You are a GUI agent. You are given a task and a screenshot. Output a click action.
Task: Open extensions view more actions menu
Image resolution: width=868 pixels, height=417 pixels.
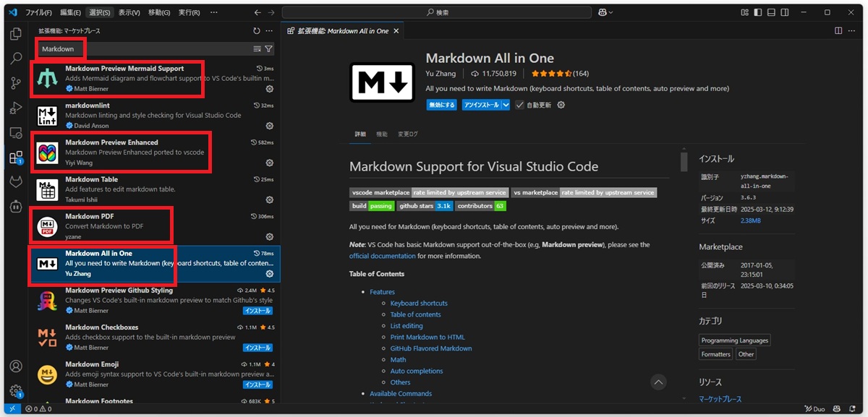pyautogui.click(x=269, y=31)
